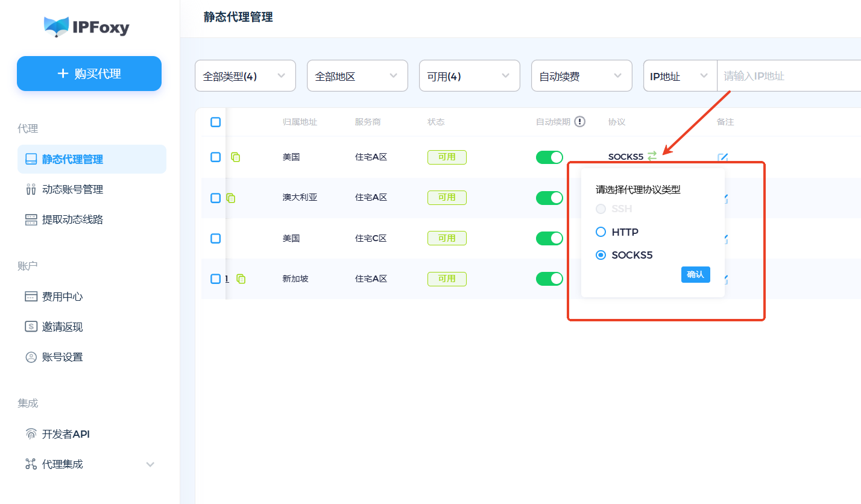Viewport: 861px width, 504px height.
Task: Switch auto-renew for the 美国 住宅C区 row
Action: click(549, 238)
